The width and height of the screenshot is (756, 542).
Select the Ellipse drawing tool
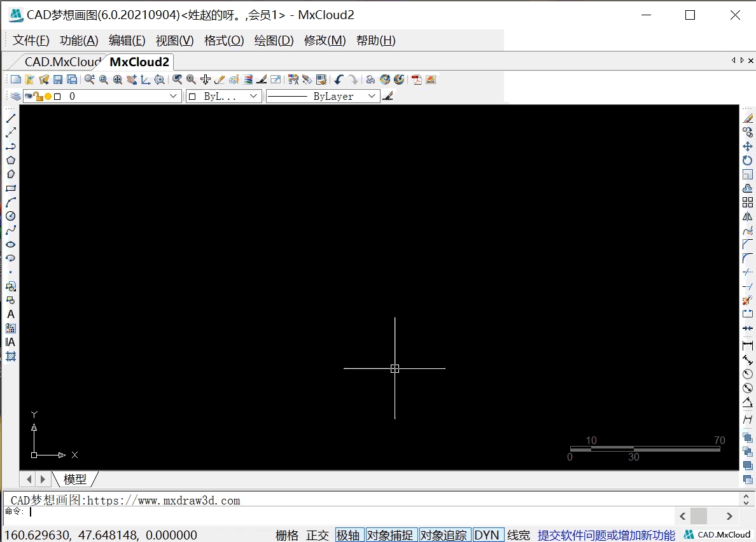pyautogui.click(x=11, y=244)
